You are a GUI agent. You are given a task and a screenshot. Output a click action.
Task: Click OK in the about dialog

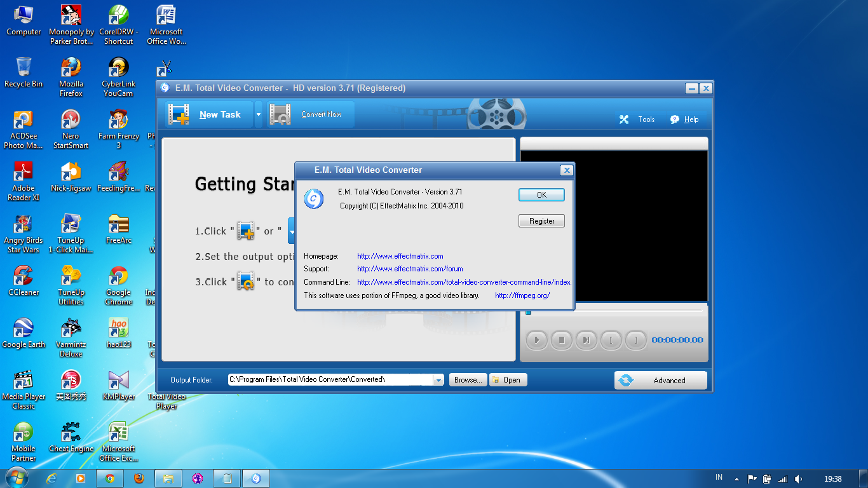tap(541, 195)
